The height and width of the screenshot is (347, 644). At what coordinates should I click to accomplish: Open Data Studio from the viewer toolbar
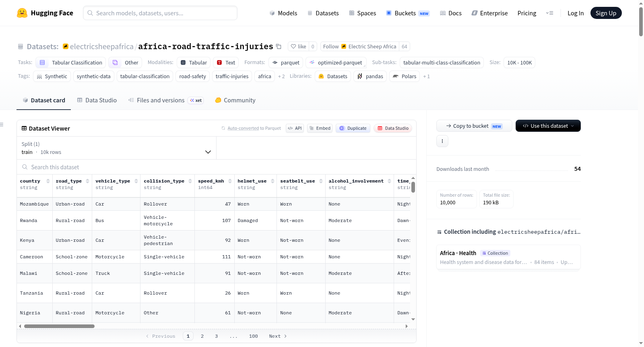click(392, 128)
